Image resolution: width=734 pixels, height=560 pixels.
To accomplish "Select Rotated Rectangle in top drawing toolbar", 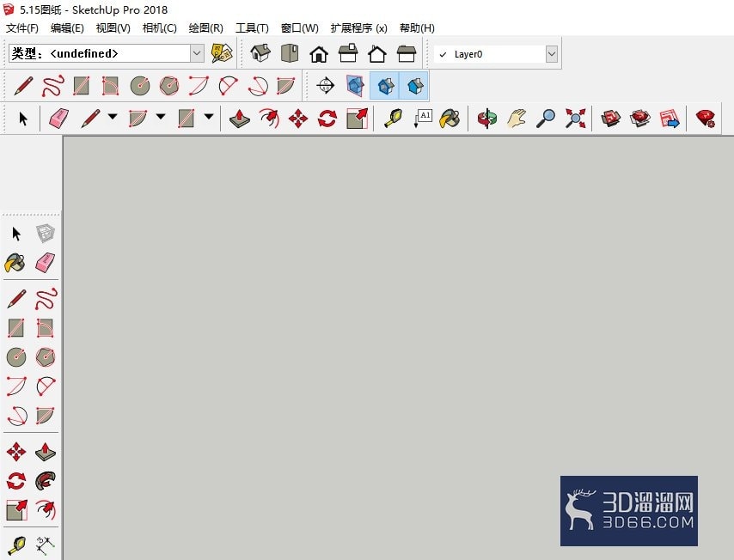I will [111, 86].
